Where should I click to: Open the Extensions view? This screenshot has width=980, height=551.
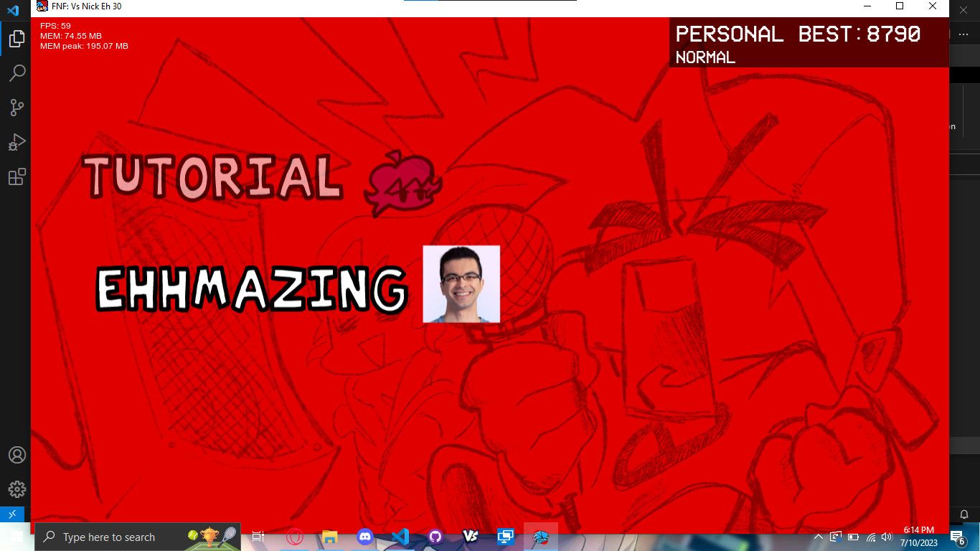[17, 176]
